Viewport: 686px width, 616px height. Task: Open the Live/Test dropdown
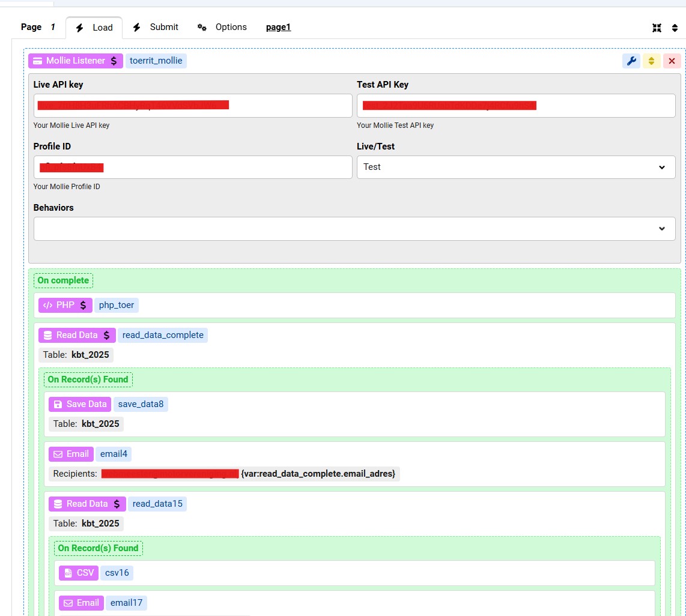pyautogui.click(x=515, y=167)
